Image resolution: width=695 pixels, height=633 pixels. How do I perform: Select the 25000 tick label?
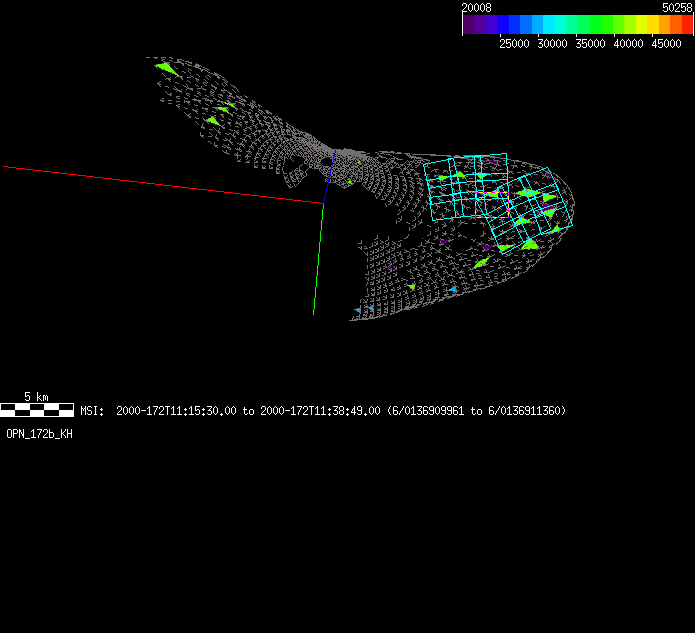point(515,44)
